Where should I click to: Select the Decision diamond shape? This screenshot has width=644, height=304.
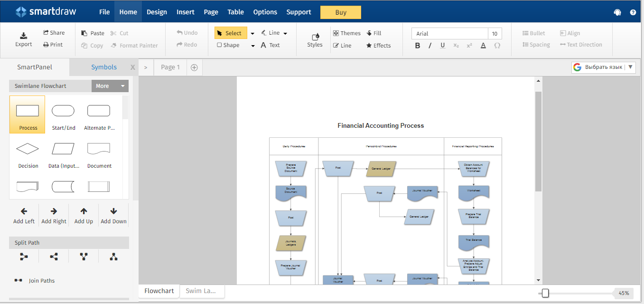(28, 149)
